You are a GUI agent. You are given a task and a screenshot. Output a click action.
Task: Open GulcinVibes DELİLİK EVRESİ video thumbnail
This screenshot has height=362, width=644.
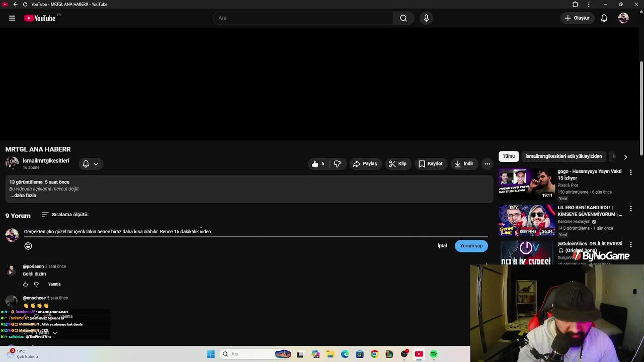pyautogui.click(x=526, y=252)
